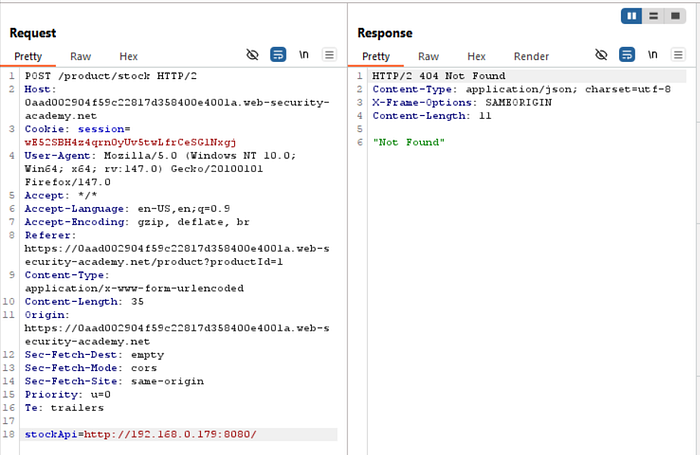Click Sec-Fetch-Site: same-origin header
700x455 pixels.
(114, 381)
